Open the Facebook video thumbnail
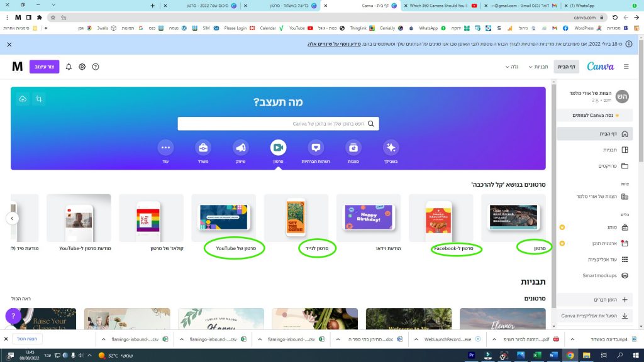Image resolution: width=644 pixels, height=362 pixels. tap(441, 218)
